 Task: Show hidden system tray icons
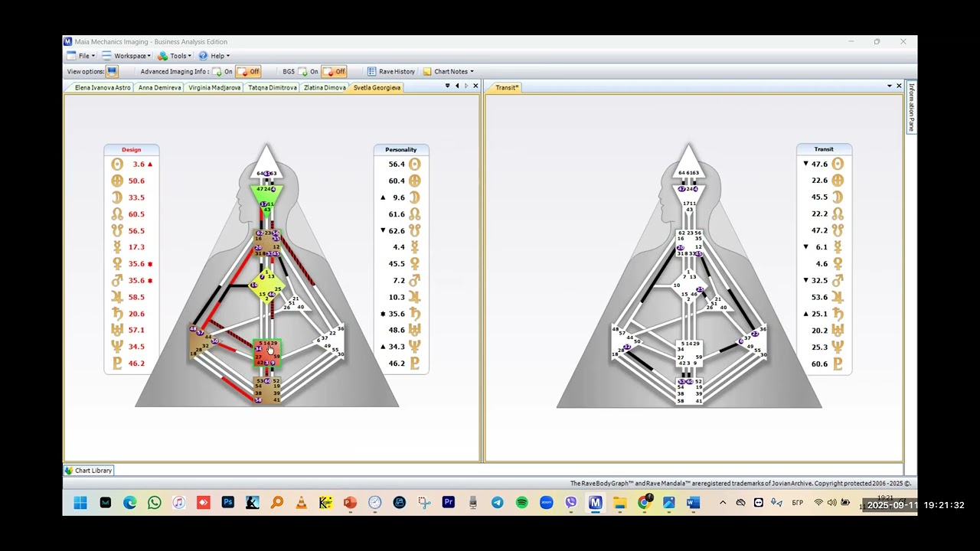click(x=722, y=503)
